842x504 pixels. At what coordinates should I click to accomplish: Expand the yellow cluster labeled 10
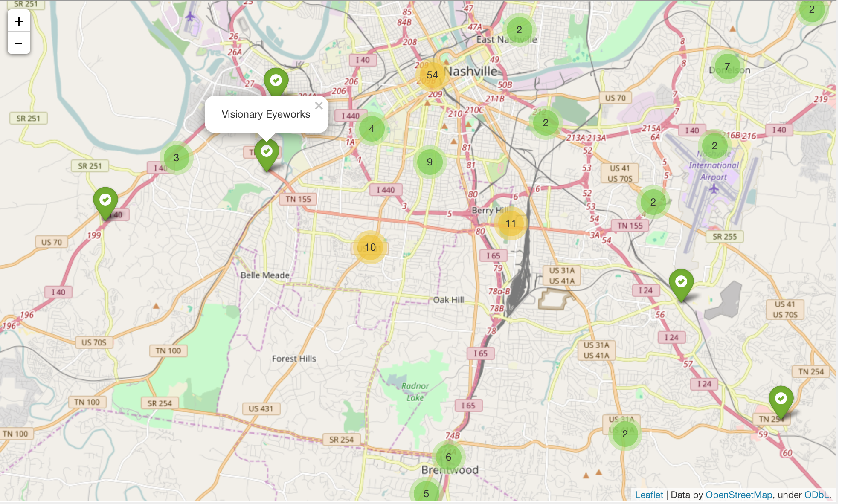[x=370, y=247]
